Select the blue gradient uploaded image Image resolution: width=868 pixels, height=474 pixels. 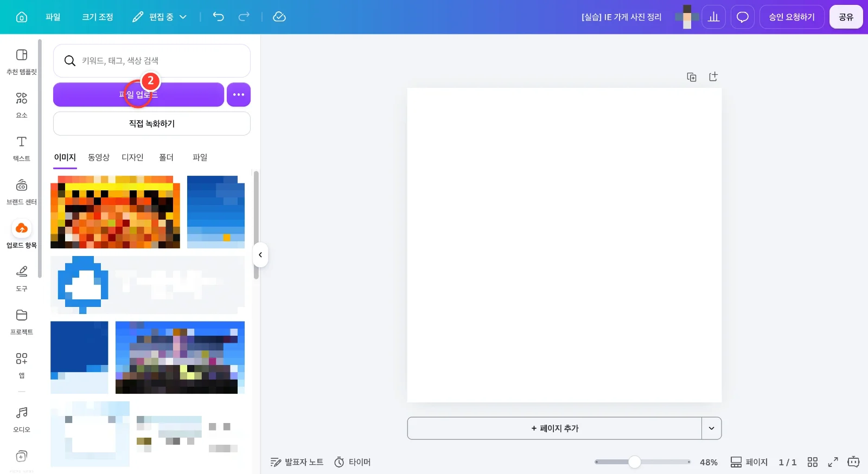(x=216, y=212)
